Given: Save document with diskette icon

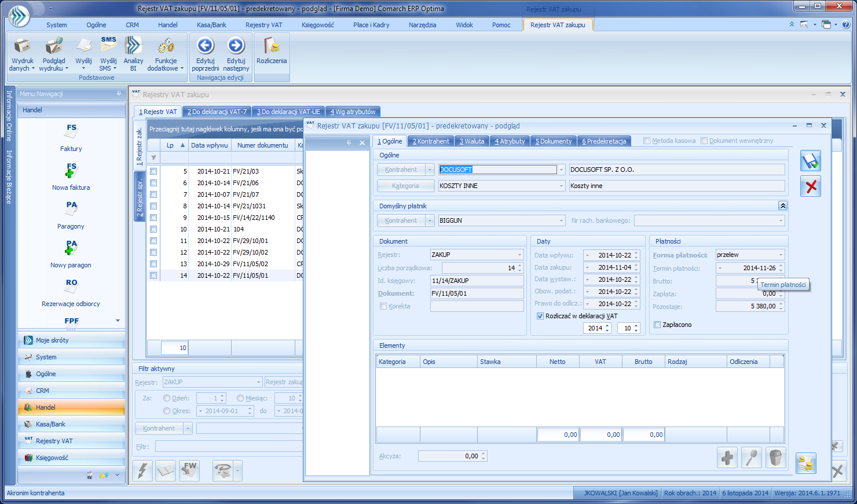Looking at the screenshot, I should point(811,161).
